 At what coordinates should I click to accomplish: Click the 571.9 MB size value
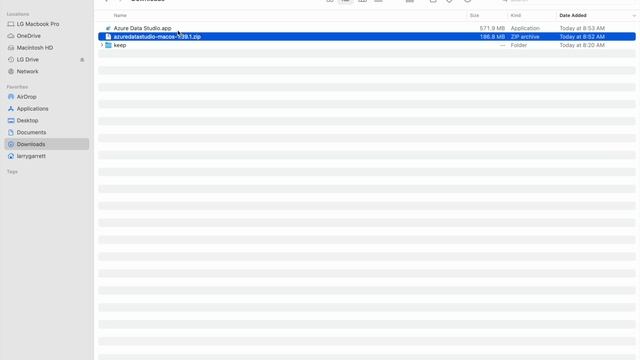pyautogui.click(x=492, y=28)
